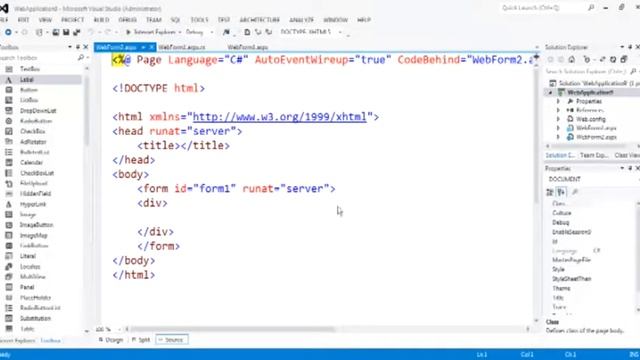Expand the Properties node in Solution Explorer

point(558,101)
